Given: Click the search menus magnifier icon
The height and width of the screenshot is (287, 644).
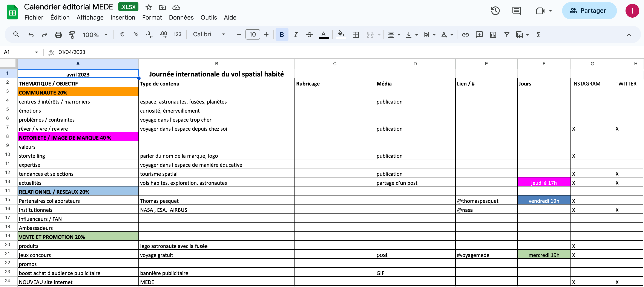Looking at the screenshot, I should click(16, 34).
